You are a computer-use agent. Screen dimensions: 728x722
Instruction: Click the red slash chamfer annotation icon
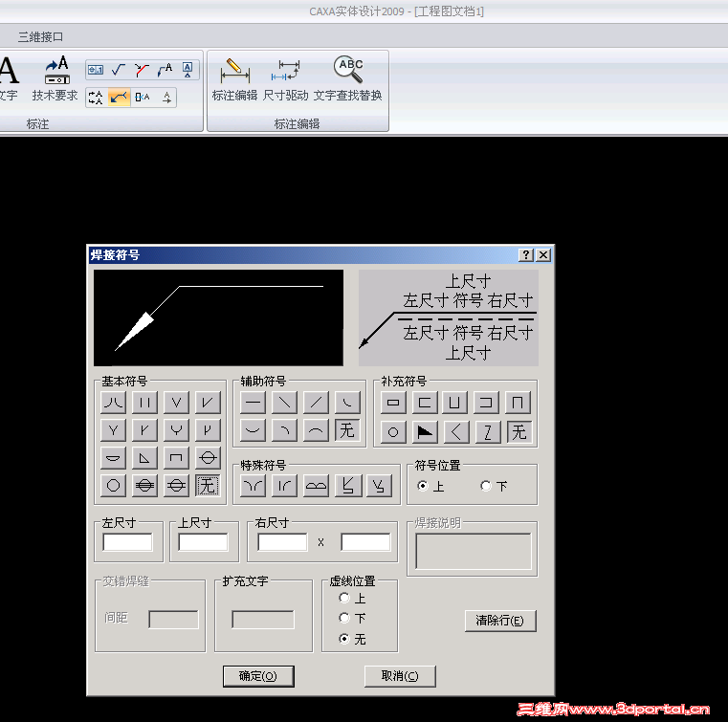tap(142, 70)
